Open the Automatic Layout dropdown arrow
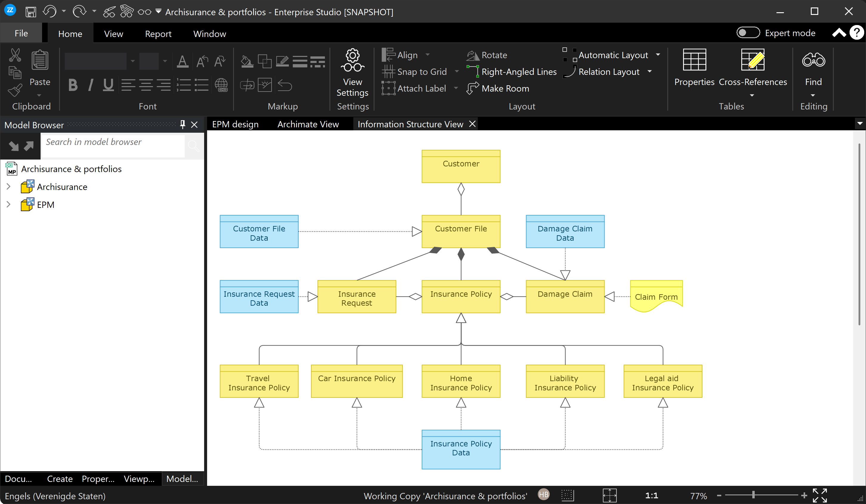Viewport: 866px width, 504px height. pyautogui.click(x=658, y=55)
